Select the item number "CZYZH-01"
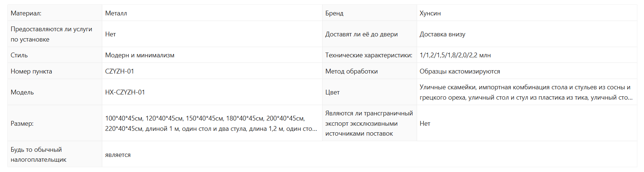The height and width of the screenshot is (172, 644). click(x=120, y=71)
